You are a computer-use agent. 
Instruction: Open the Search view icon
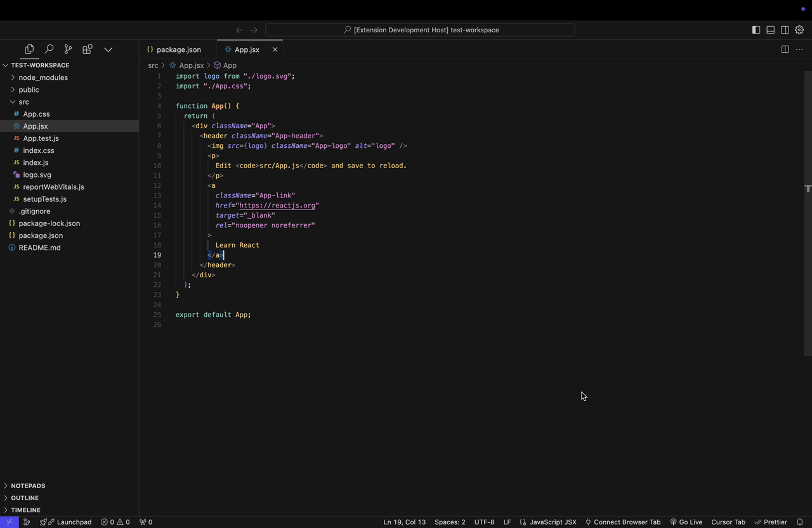(49, 49)
